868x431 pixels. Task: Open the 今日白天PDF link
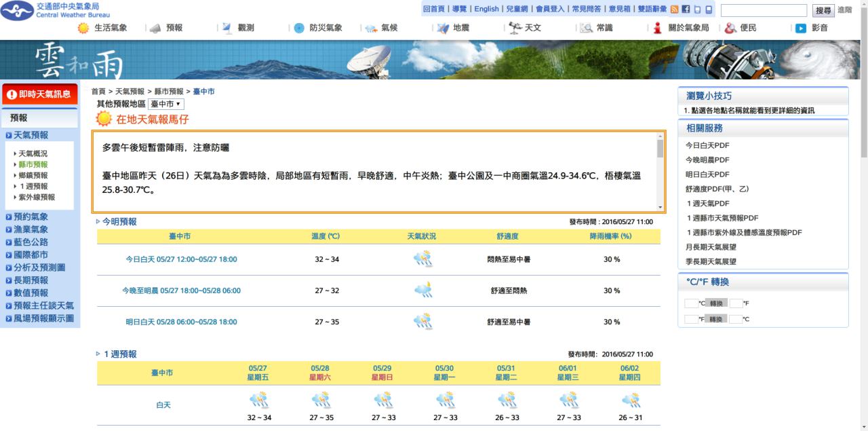point(707,145)
